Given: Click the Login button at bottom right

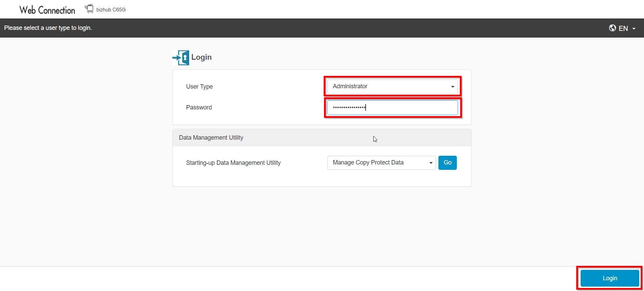Looking at the screenshot, I should click(609, 278).
